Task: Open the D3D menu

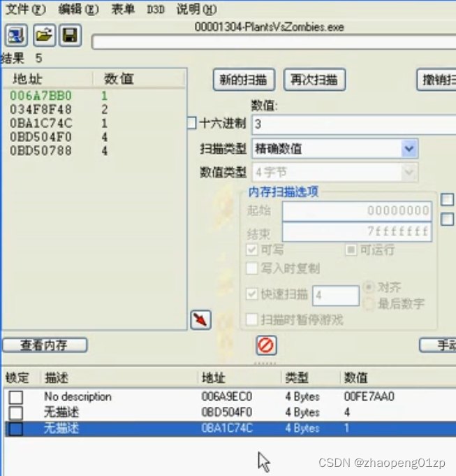Action: coord(156,10)
